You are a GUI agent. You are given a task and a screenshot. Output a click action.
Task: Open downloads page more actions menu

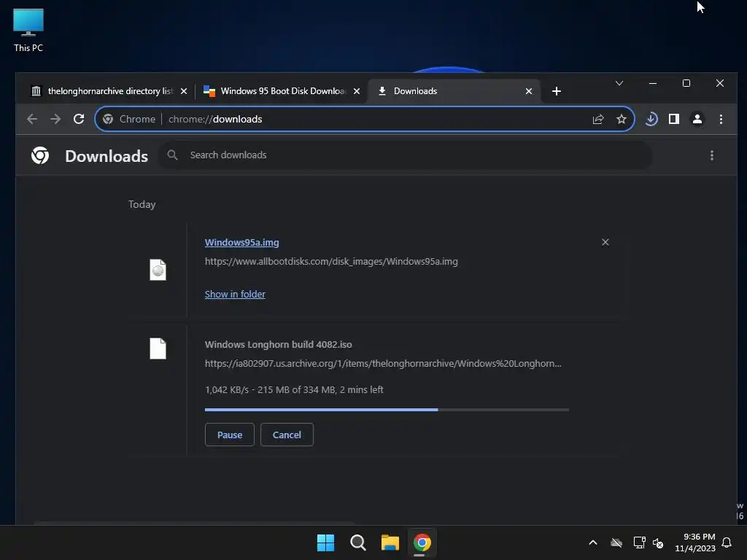(712, 155)
